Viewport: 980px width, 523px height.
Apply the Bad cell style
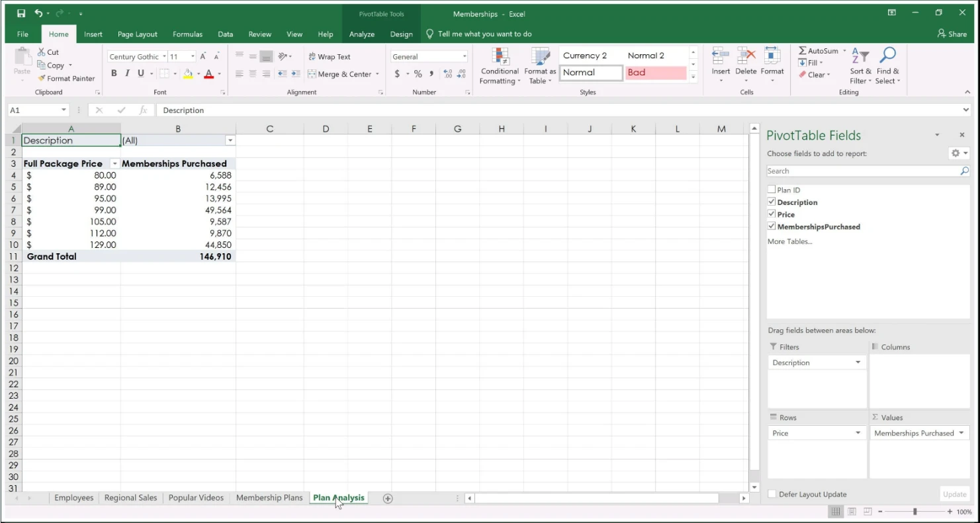click(656, 73)
